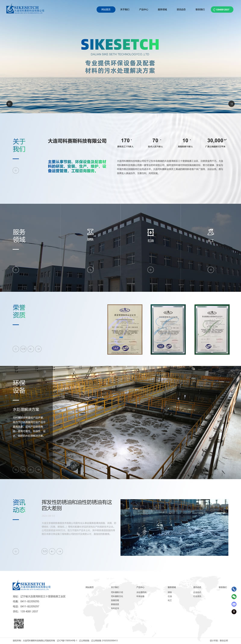241x644 pixels.
Task: Click the green phone number 13940812037 button
Action: click(x=222, y=10)
